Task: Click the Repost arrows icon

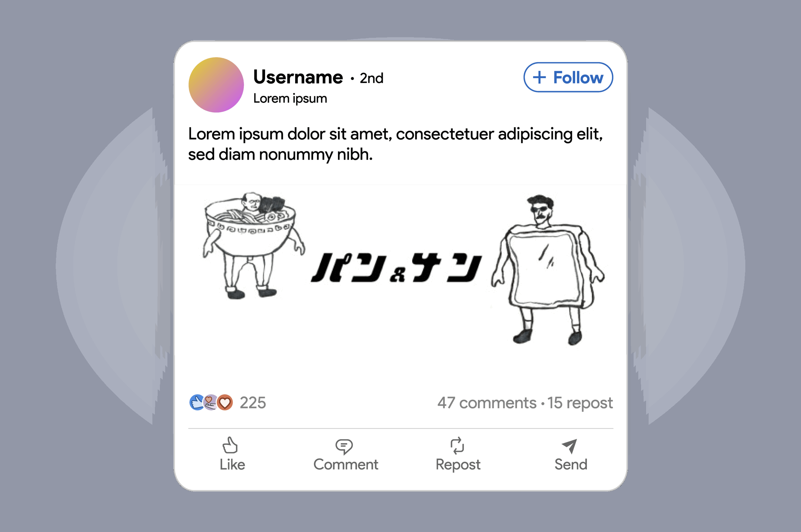Action: (457, 445)
